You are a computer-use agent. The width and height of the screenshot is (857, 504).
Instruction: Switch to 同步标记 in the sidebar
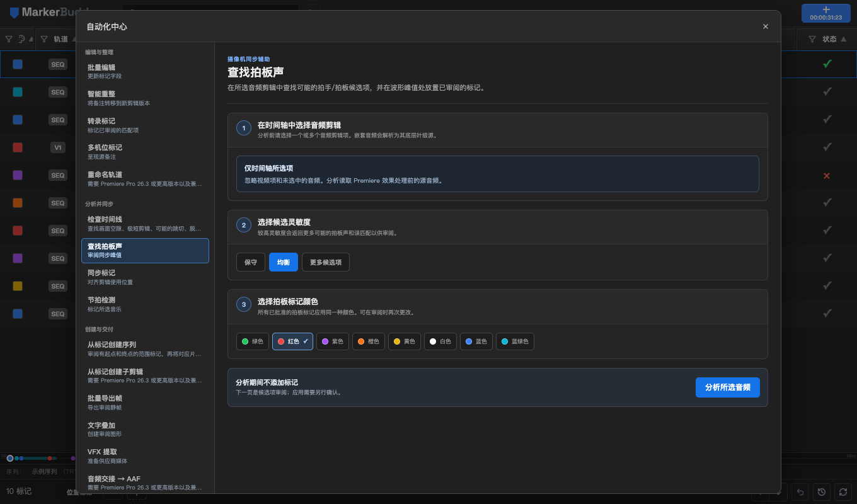click(145, 277)
